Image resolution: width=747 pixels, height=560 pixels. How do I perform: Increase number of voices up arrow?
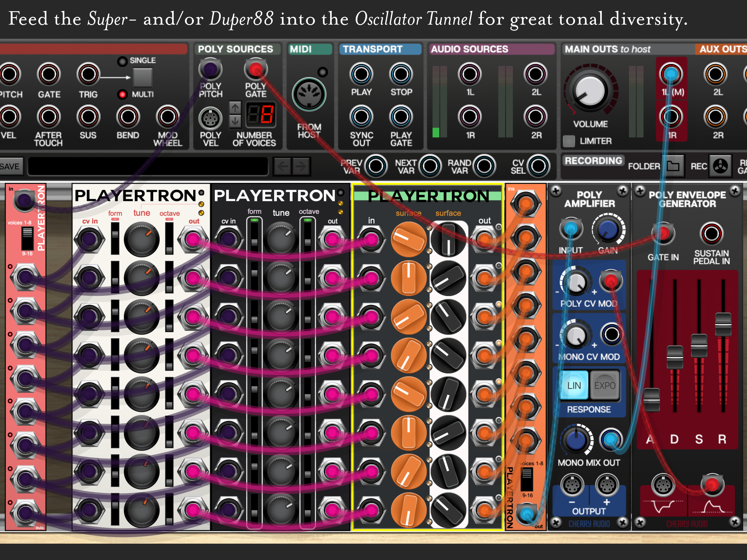click(235, 108)
